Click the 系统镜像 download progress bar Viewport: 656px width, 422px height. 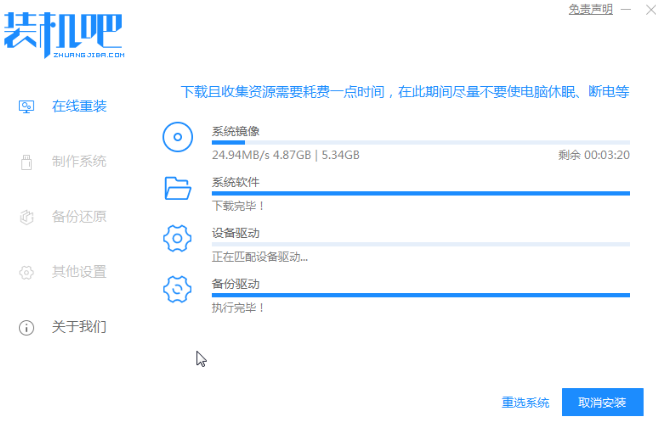[420, 143]
